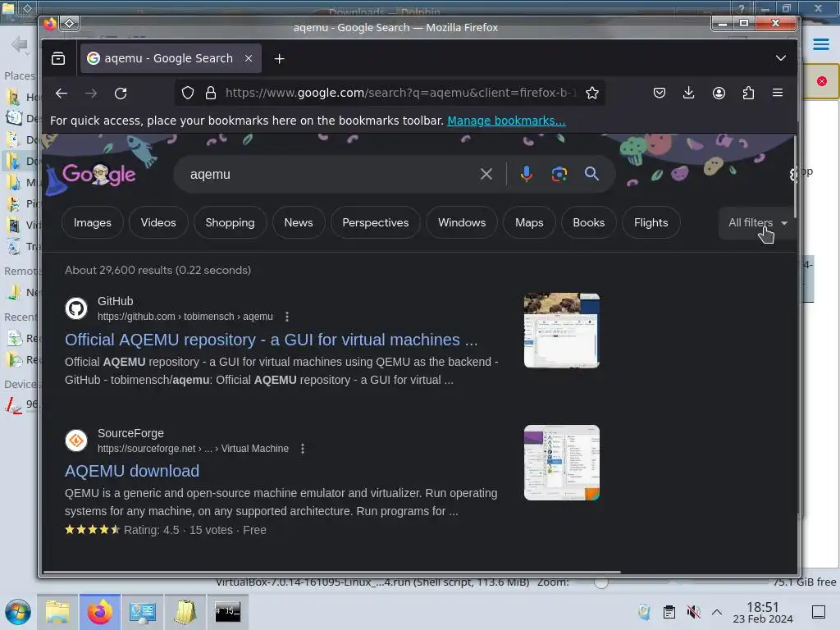Open the GitHub result screenshot thumbnail
Screen dimensions: 840x630
[561, 331]
